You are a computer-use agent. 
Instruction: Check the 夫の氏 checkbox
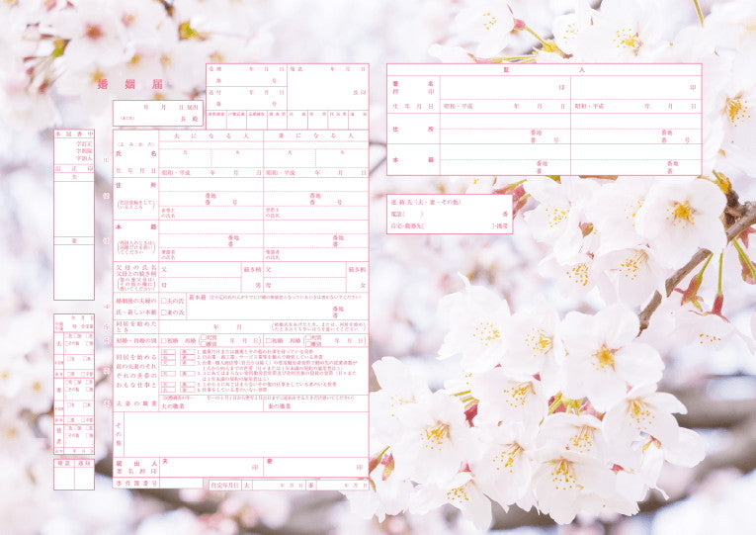(164, 300)
